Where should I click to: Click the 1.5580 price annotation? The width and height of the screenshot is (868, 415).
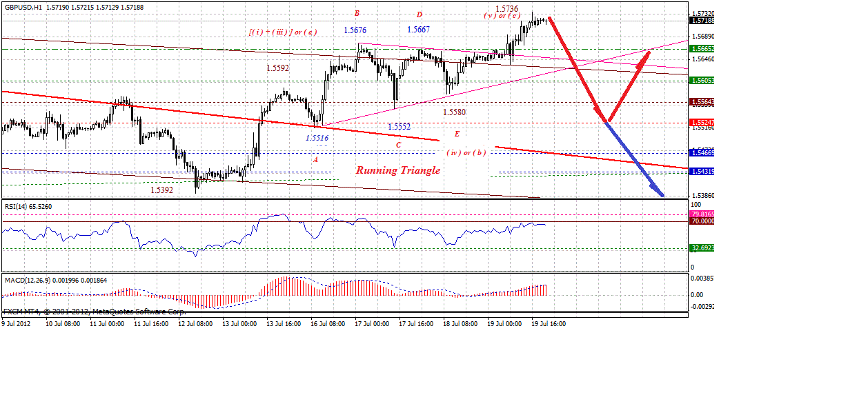pyautogui.click(x=454, y=112)
